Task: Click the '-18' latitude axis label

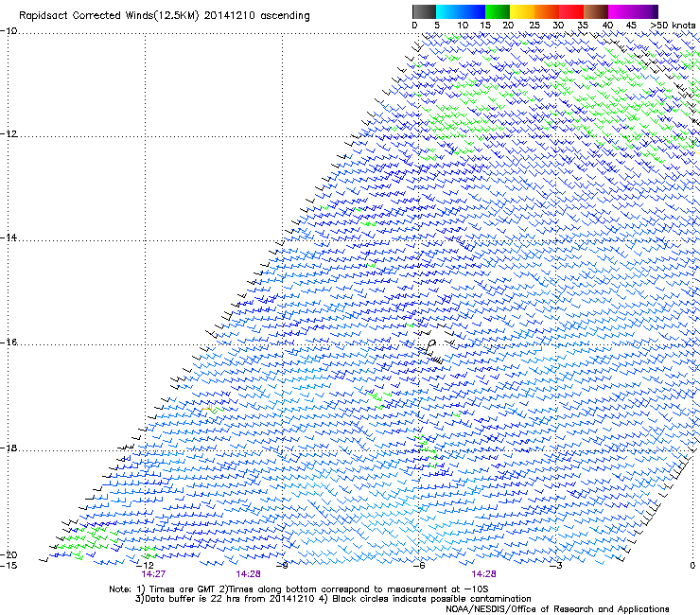Action: [x=9, y=448]
